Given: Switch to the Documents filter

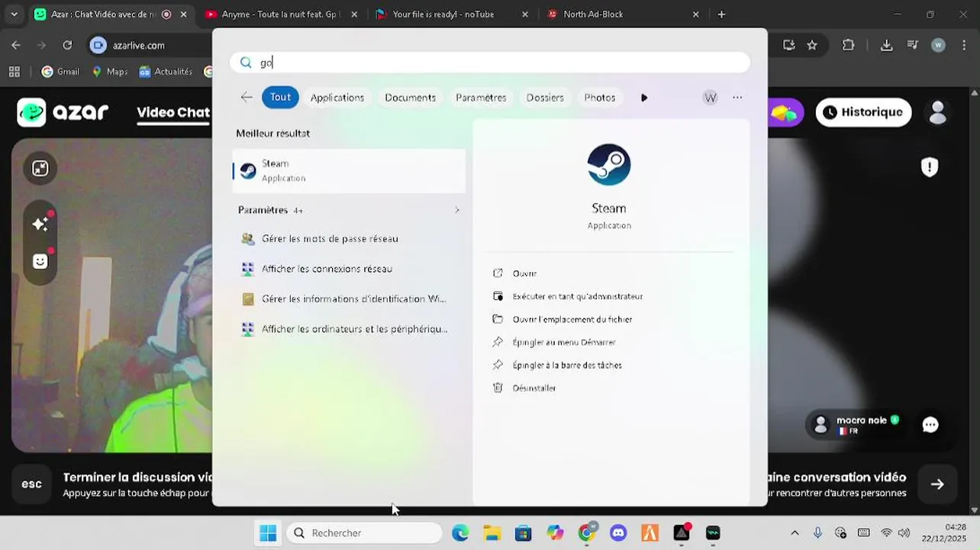Looking at the screenshot, I should pos(411,98).
